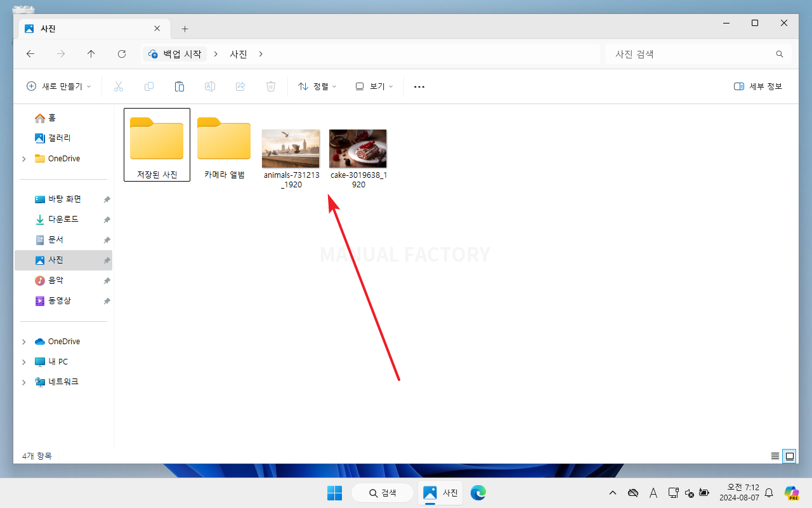
Task: Switch to large thumbnail view at bottom right
Action: [789, 456]
